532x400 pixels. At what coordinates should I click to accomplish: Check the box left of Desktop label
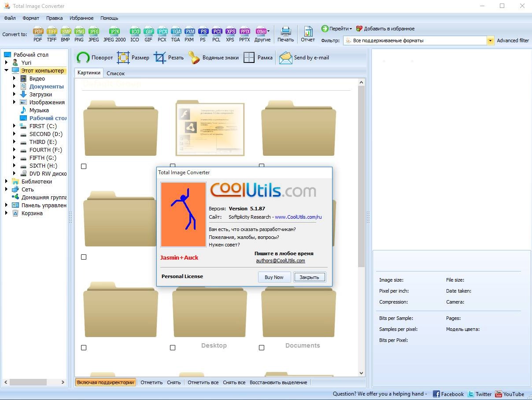point(173,348)
